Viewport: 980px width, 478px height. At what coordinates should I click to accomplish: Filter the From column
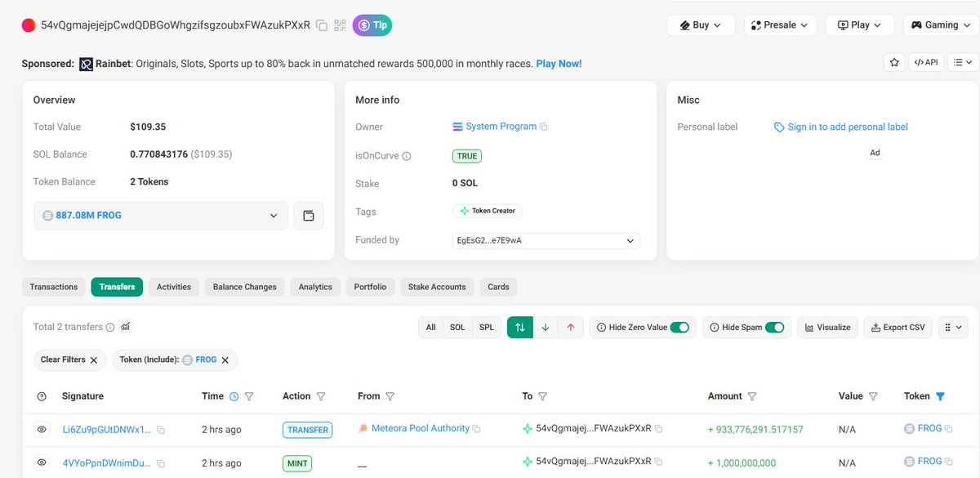tap(390, 396)
